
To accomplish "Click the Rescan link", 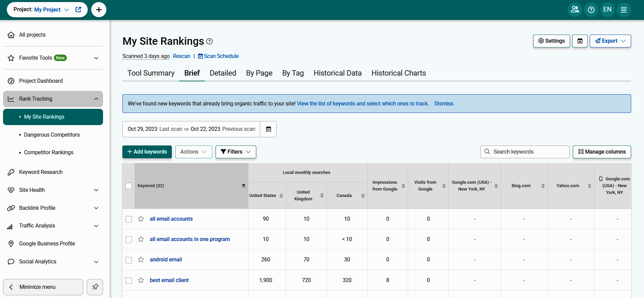I will pyautogui.click(x=181, y=56).
